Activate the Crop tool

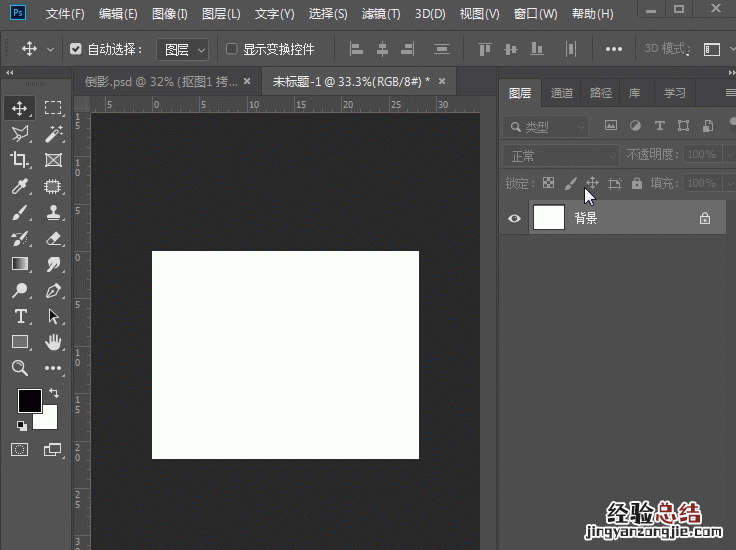pyautogui.click(x=20, y=160)
